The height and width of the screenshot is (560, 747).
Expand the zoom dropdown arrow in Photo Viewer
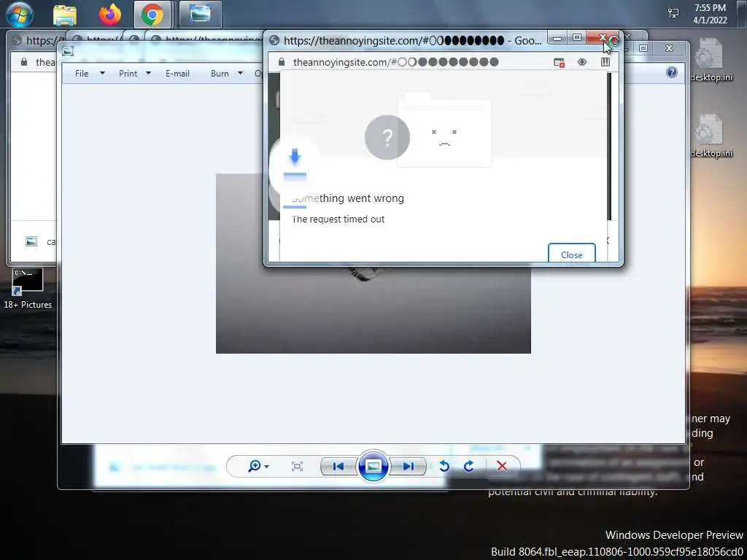coord(266,466)
